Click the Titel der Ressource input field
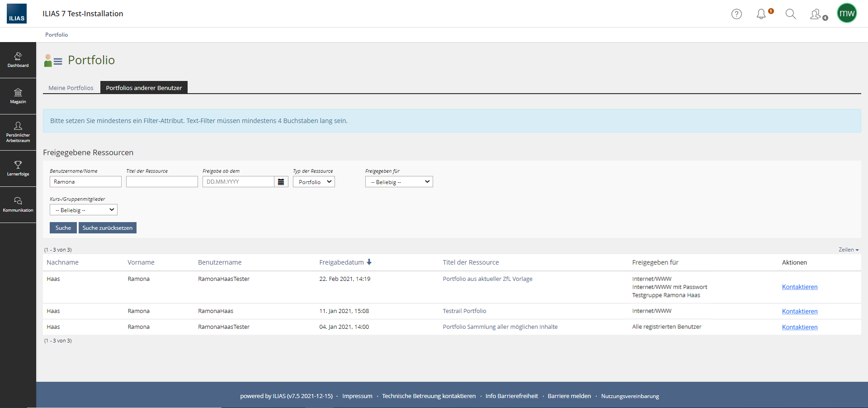The image size is (868, 408). point(162,182)
